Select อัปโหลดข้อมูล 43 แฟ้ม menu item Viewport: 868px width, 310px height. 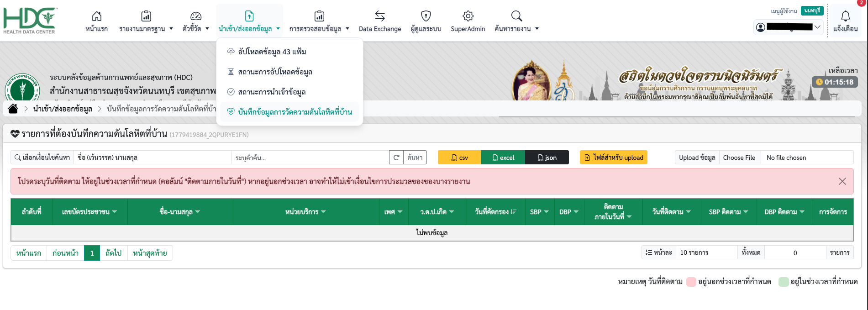(289, 52)
